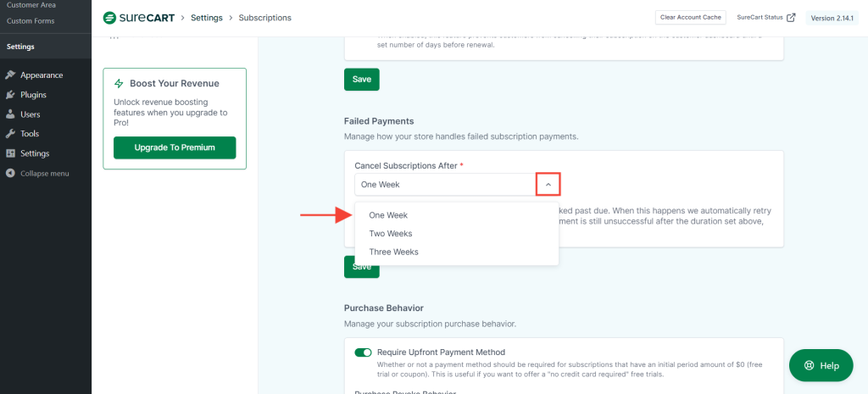Click the SureCart Status external link icon

(x=791, y=17)
